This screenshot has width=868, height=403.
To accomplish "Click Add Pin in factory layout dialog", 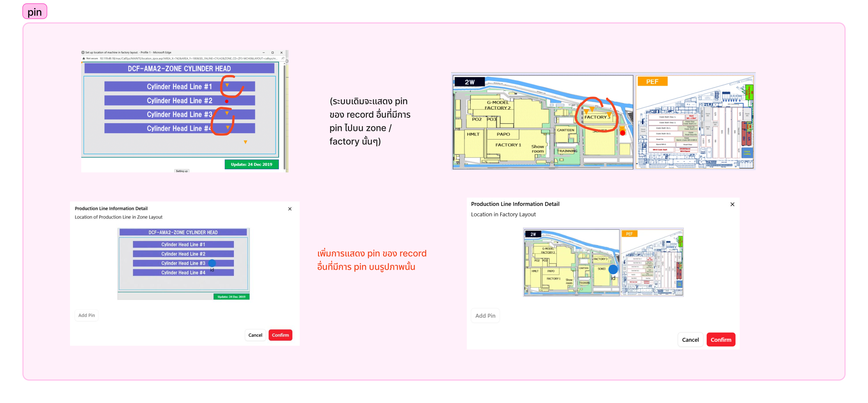I will (x=485, y=315).
